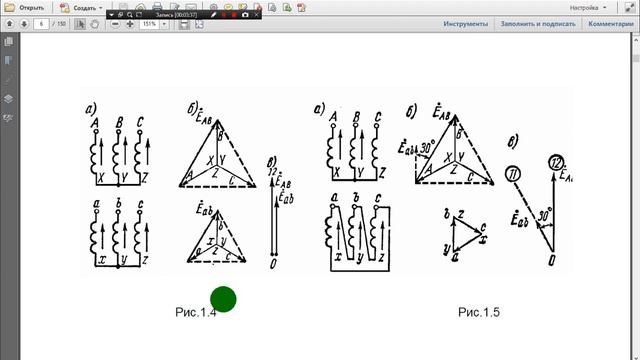
Task: Open the Layers sidebar panel
Action: point(9,99)
